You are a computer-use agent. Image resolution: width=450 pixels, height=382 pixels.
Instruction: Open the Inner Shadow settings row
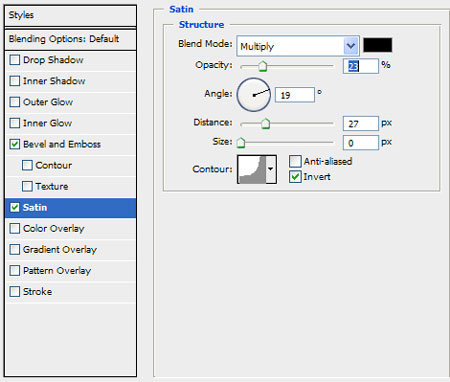(x=70, y=81)
